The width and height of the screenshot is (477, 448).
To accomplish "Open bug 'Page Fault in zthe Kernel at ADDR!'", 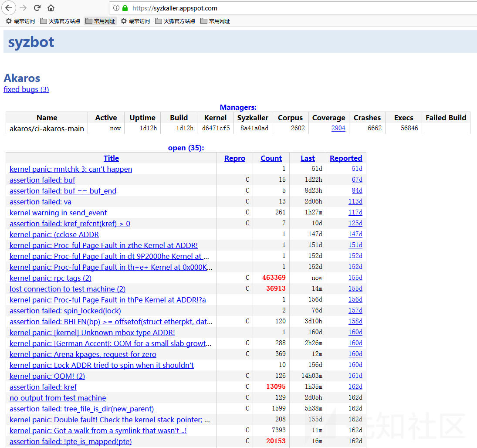I will coord(104,246).
